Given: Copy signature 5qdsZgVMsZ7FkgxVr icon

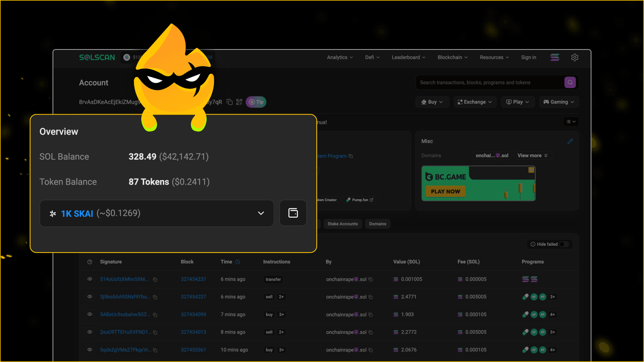Looking at the screenshot, I should coord(155,350).
